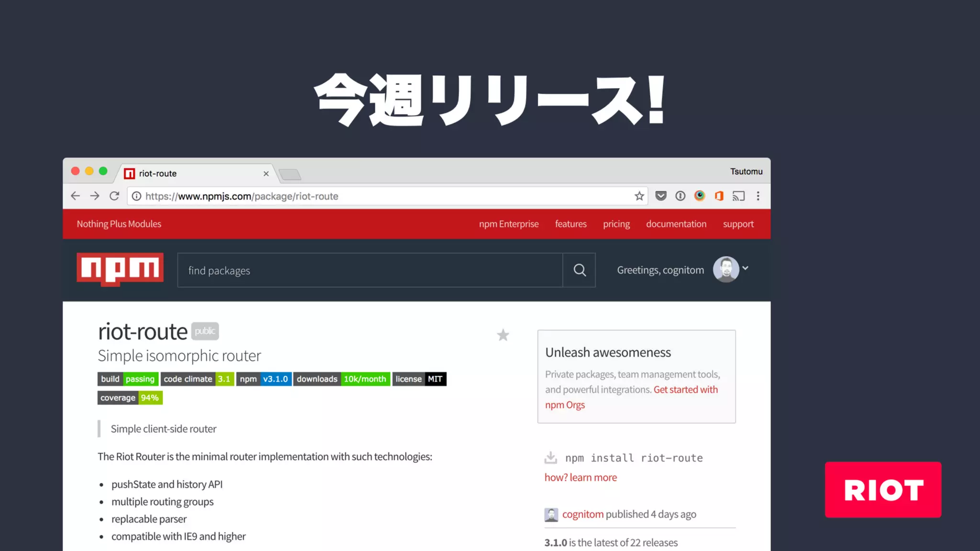Click the search magnifier button

click(579, 270)
